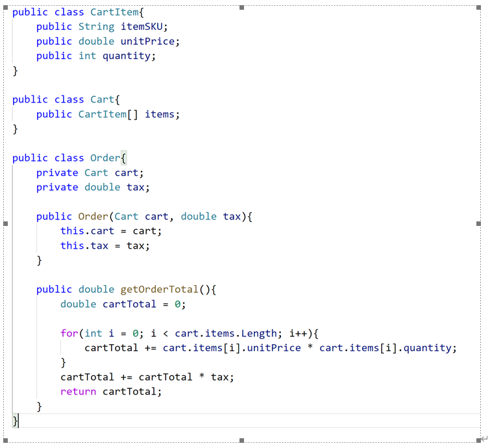Click the 'for' keyword in the loop

pyautogui.click(x=69, y=333)
